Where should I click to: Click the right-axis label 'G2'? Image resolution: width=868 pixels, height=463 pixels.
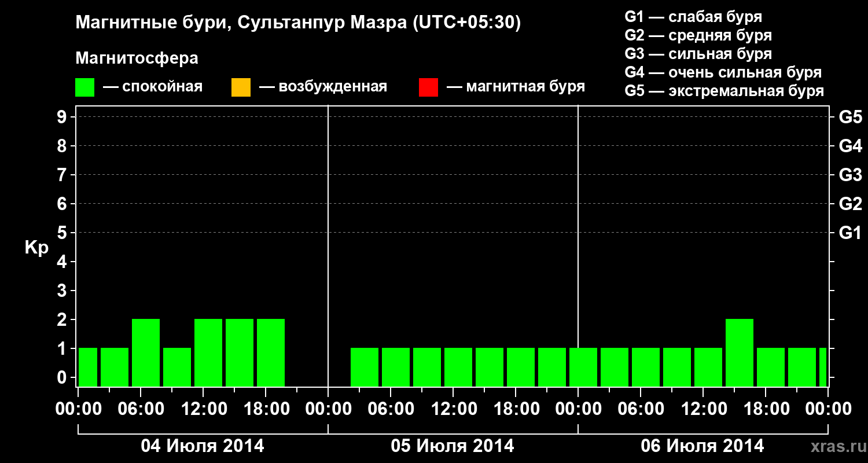click(850, 204)
